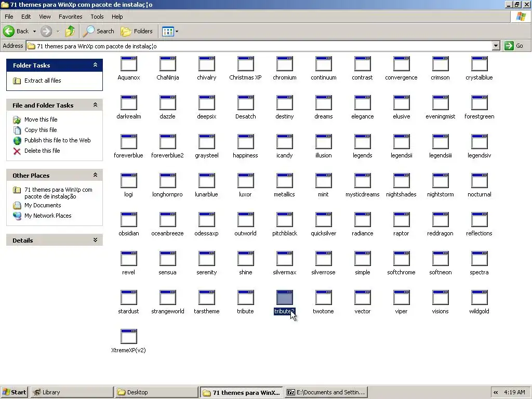Select the silvermax theme file
The height and width of the screenshot is (399, 532).
pos(284,263)
